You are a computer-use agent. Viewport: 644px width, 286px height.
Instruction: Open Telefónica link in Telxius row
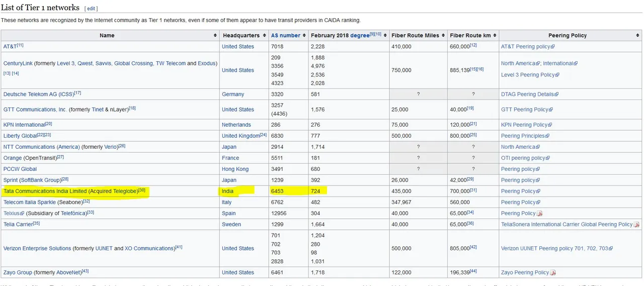point(73,214)
